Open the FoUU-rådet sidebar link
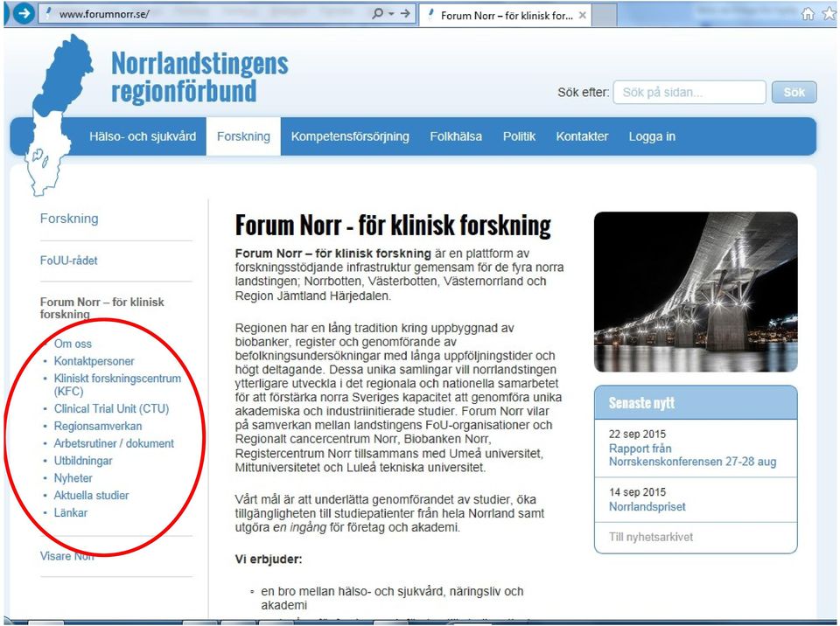Viewport: 840px width, 626px height. point(68,261)
